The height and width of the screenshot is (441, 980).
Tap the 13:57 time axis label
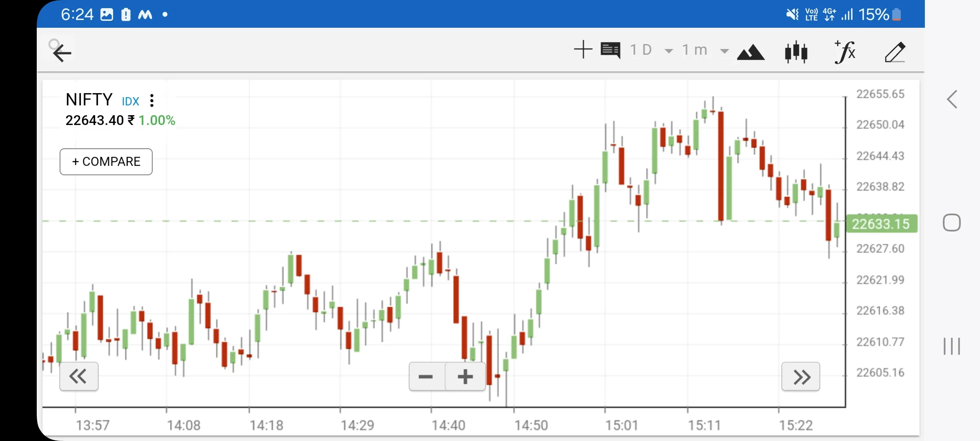93,425
